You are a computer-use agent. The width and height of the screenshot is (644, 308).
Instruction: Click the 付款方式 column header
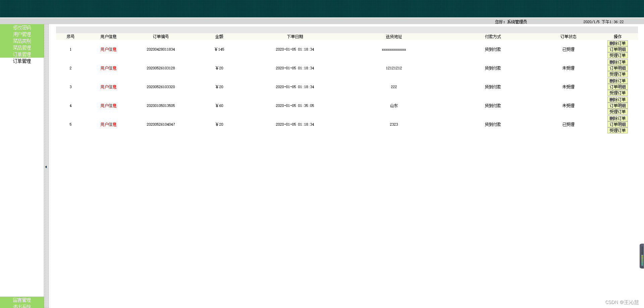tap(493, 37)
